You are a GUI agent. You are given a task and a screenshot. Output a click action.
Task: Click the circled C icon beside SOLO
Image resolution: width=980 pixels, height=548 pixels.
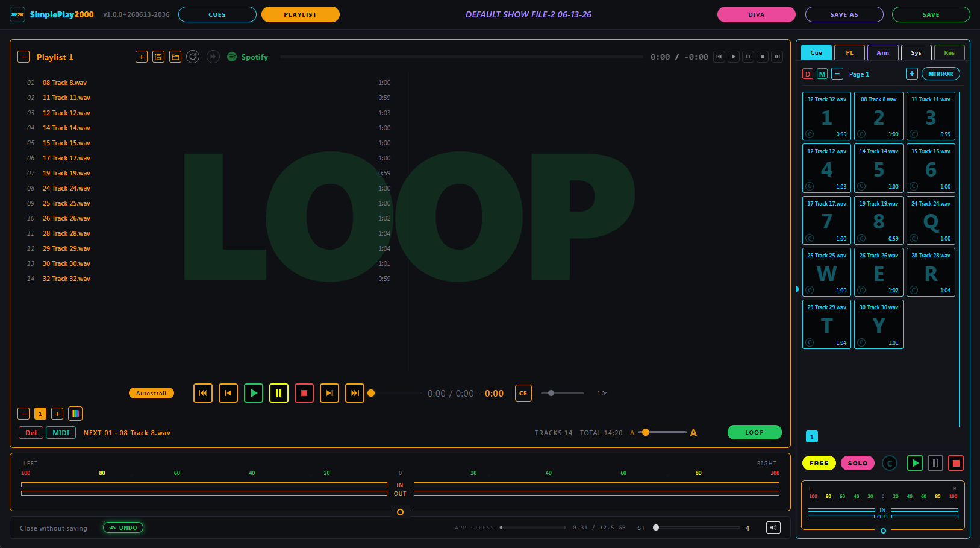point(890,463)
